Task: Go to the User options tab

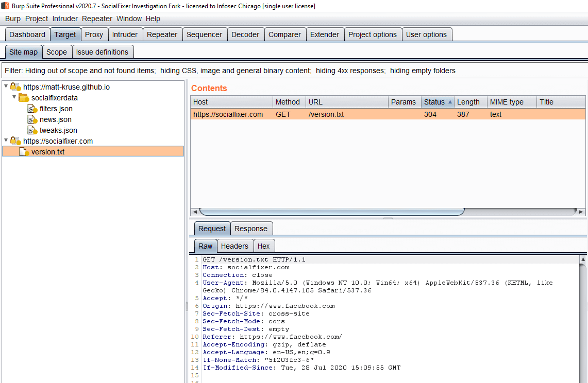Action: 426,34
